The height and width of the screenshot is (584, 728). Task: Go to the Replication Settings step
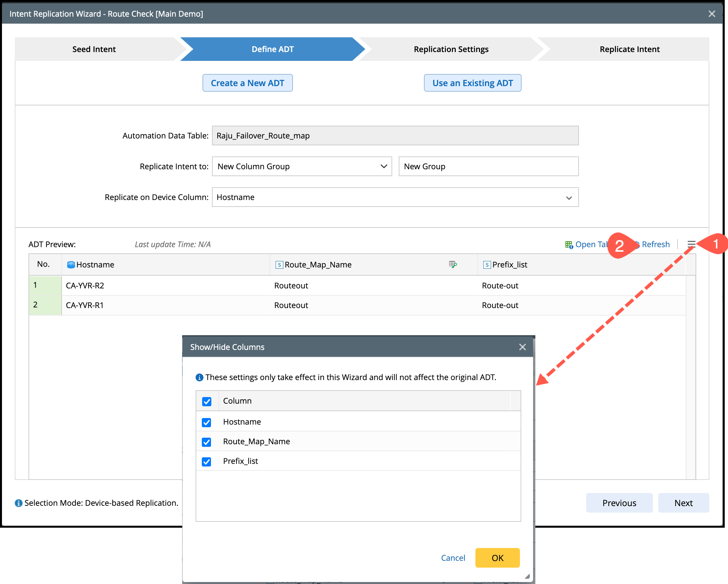tap(451, 49)
